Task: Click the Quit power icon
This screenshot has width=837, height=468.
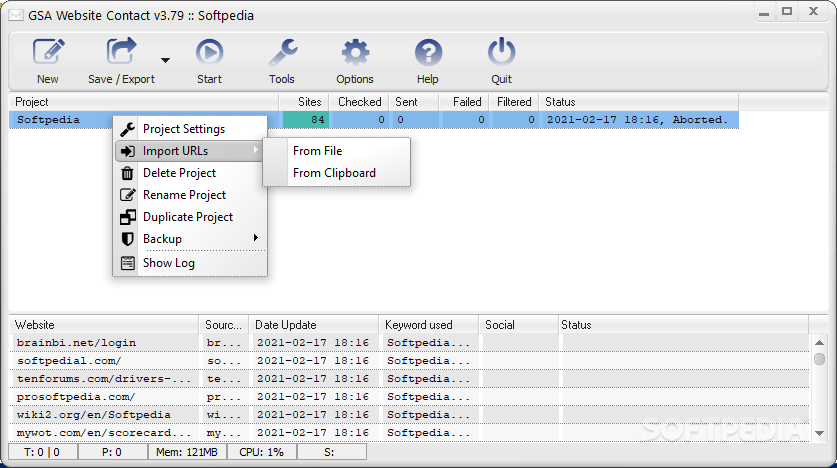Action: click(x=501, y=52)
